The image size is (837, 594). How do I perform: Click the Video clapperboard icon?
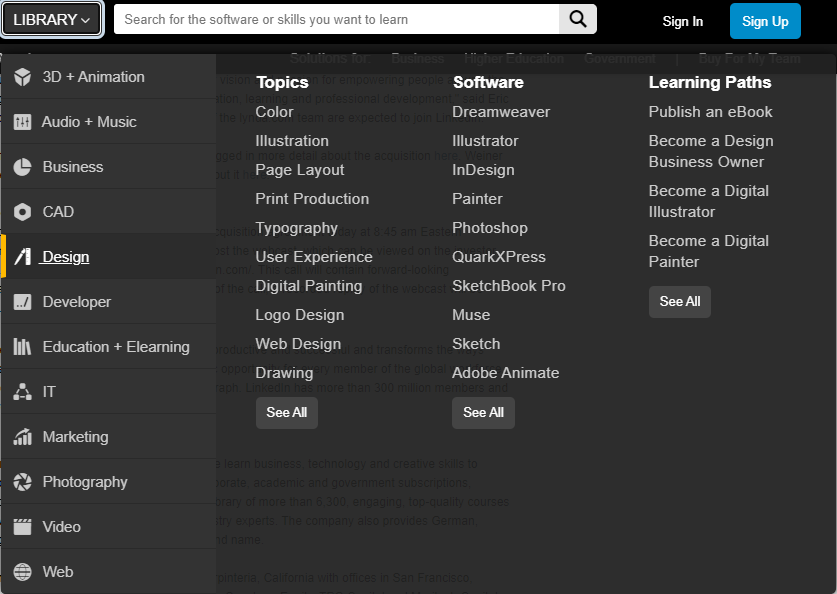click(x=22, y=527)
